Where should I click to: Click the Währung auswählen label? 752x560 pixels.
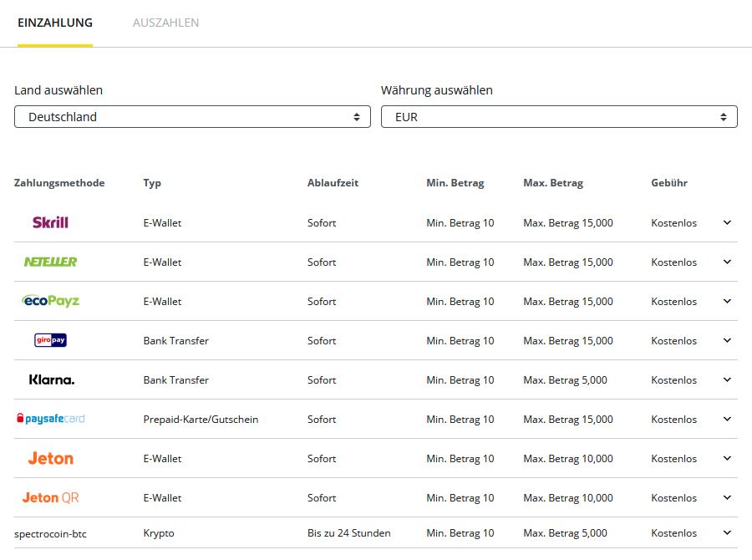click(437, 90)
